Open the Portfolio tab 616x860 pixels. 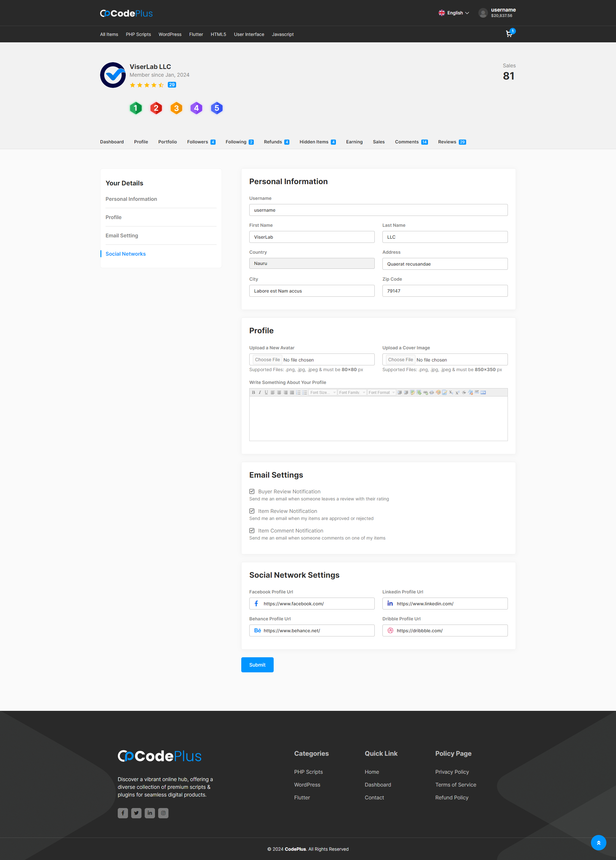point(167,142)
